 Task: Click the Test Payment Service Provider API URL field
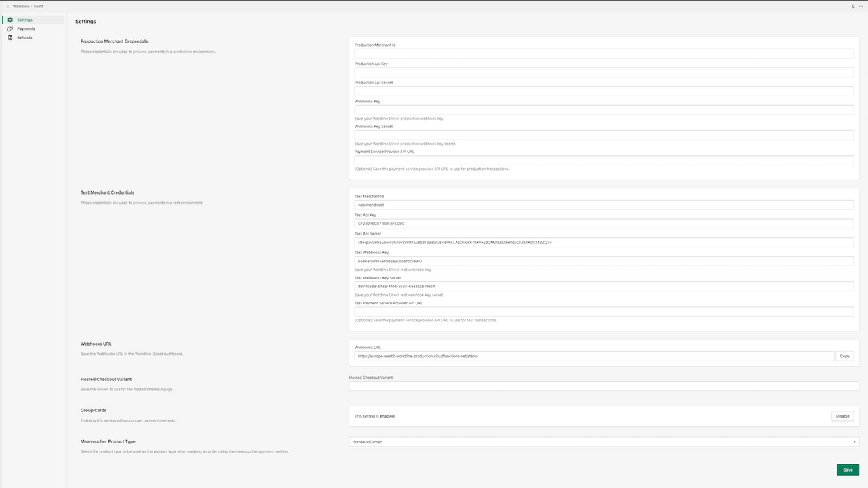coord(604,312)
